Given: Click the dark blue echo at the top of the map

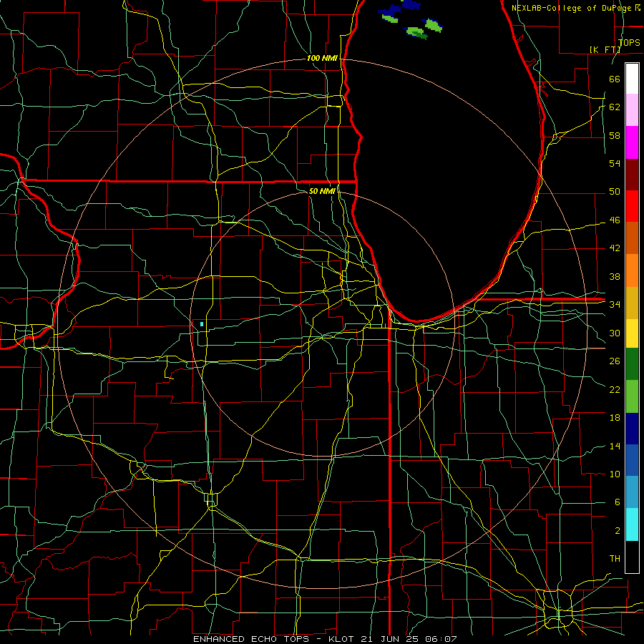Looking at the screenshot, I should tap(410, 4).
